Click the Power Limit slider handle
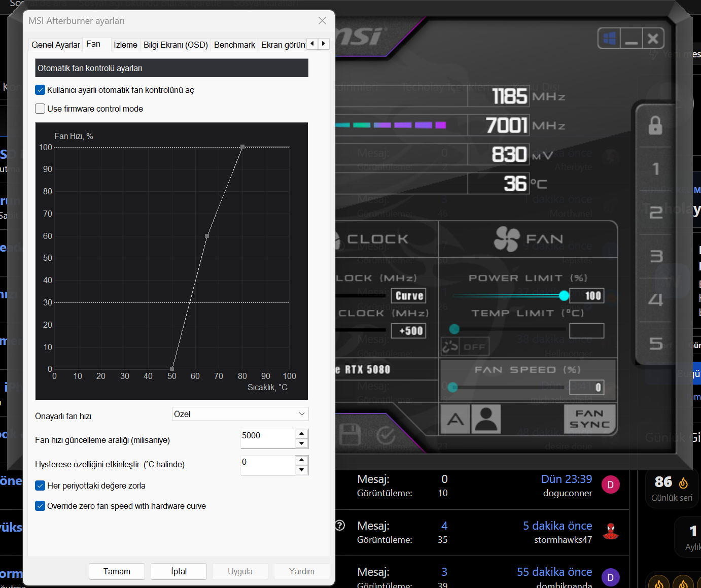The width and height of the screenshot is (701, 588). click(564, 296)
